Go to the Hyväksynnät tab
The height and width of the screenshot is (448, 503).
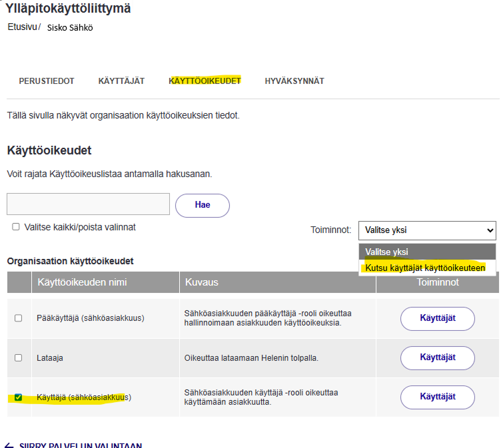[294, 81]
